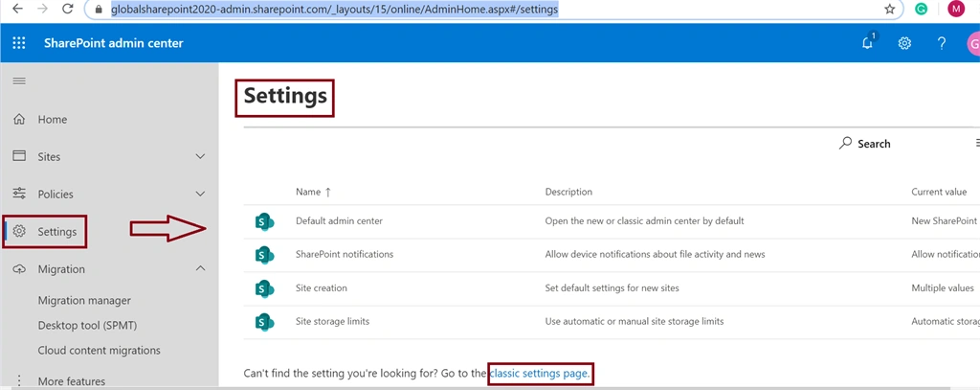Click the 'New SharePoint' current value
This screenshot has width=980, height=390.
tap(945, 221)
